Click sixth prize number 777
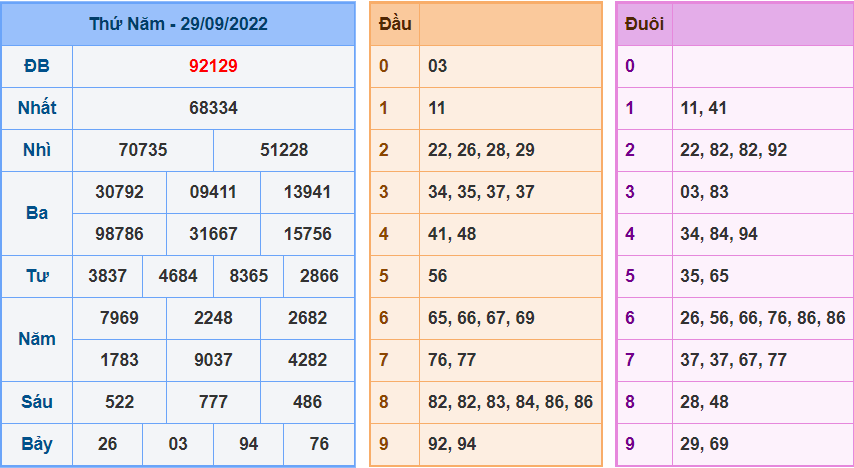 click(214, 402)
